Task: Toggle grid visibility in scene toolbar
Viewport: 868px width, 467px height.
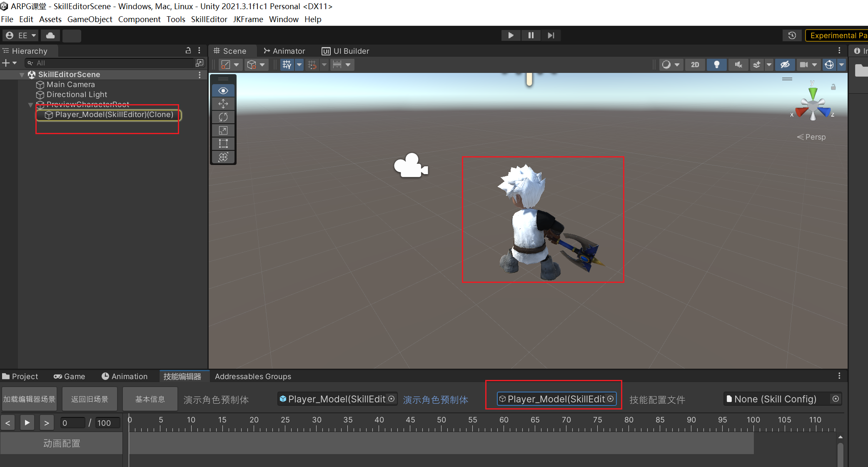Action: tap(287, 65)
